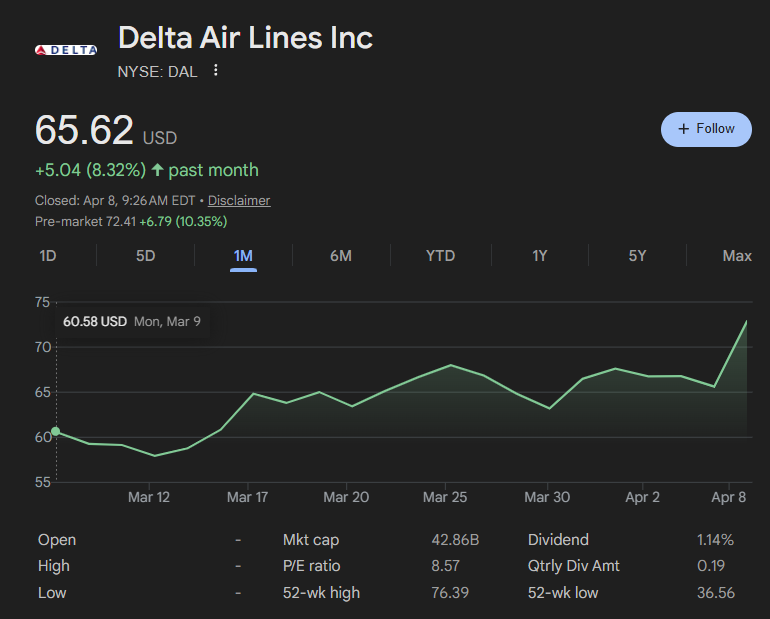Select the 1D time range tab
770x619 pixels.
click(47, 256)
